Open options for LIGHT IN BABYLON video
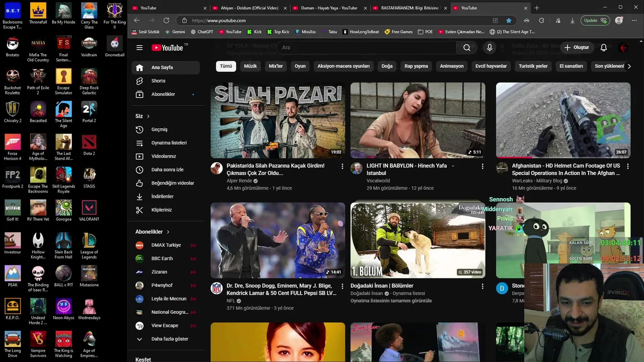This screenshot has height=362, width=644. click(x=482, y=166)
